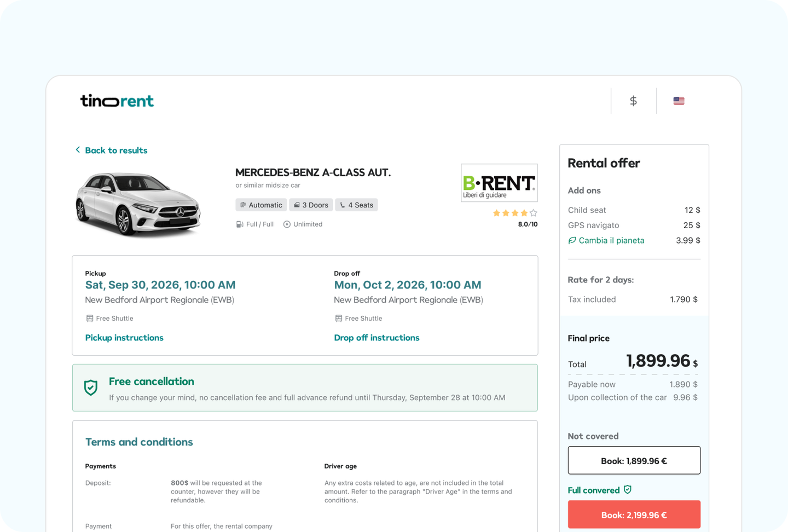
Task: Open the Cambia il pianeta add-on link
Action: [611, 240]
